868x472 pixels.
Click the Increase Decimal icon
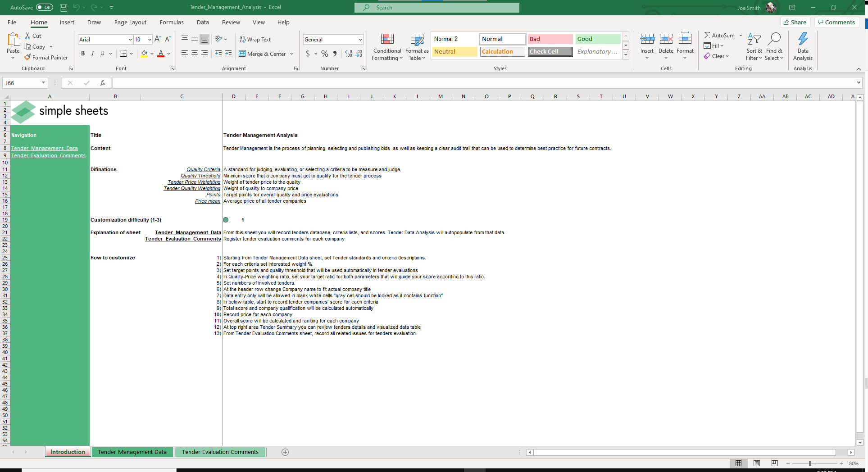tap(349, 54)
